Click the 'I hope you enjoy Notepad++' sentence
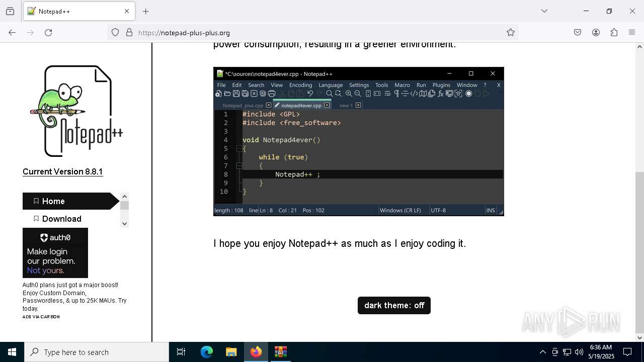 340,243
